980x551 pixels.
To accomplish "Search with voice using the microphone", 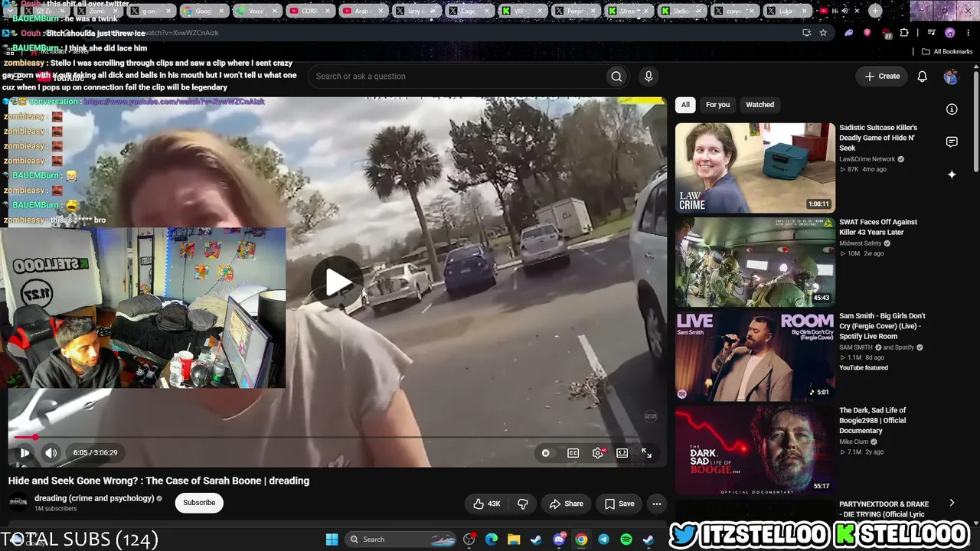I will click(648, 77).
